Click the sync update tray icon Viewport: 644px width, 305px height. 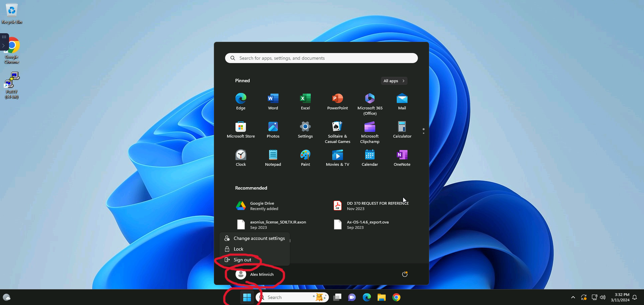click(584, 297)
